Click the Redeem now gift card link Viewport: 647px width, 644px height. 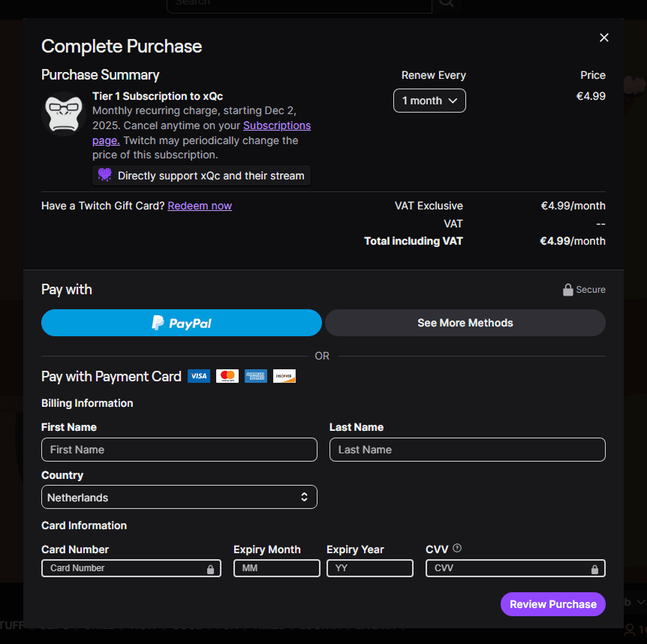pyautogui.click(x=200, y=206)
